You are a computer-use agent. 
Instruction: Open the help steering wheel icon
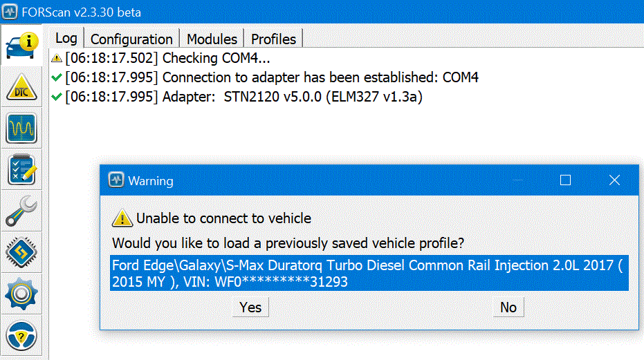click(x=21, y=337)
